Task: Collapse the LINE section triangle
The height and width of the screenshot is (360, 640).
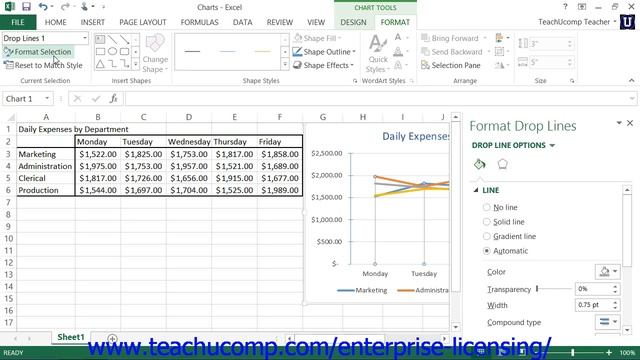Action: pos(476,190)
